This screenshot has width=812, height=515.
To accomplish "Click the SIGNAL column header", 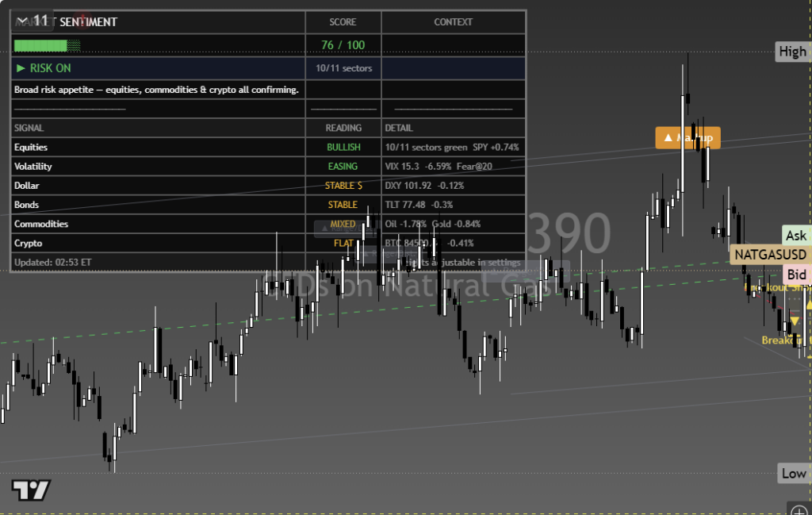I will [29, 128].
